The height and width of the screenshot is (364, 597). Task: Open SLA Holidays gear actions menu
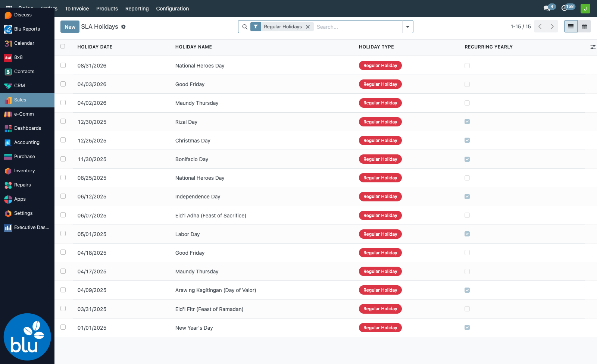(x=124, y=27)
